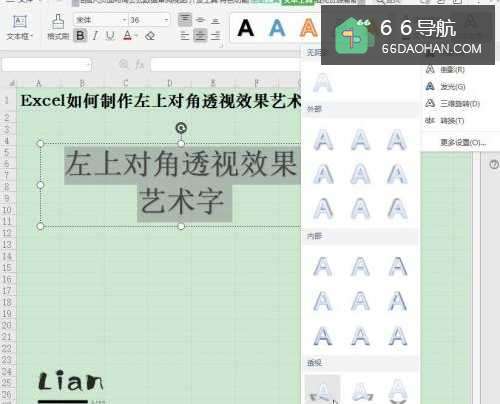Click the text box (文本框) icon
The height and width of the screenshot is (404, 500).
pyautogui.click(x=20, y=22)
